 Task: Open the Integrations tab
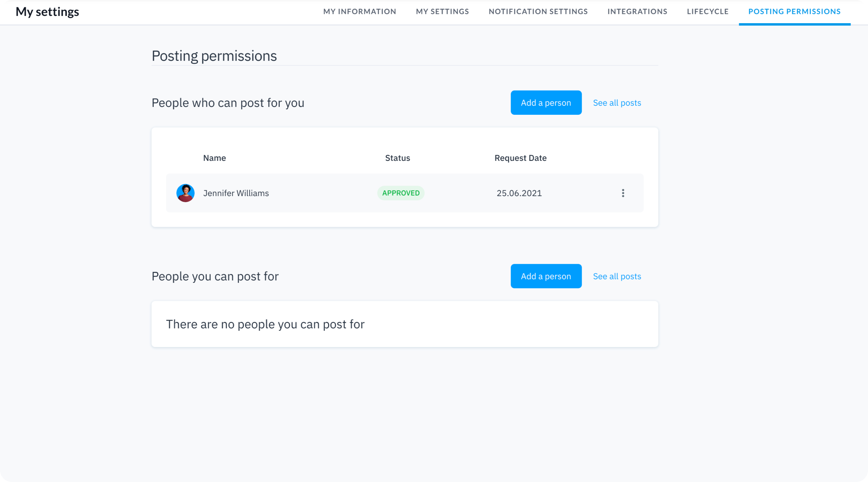click(637, 11)
